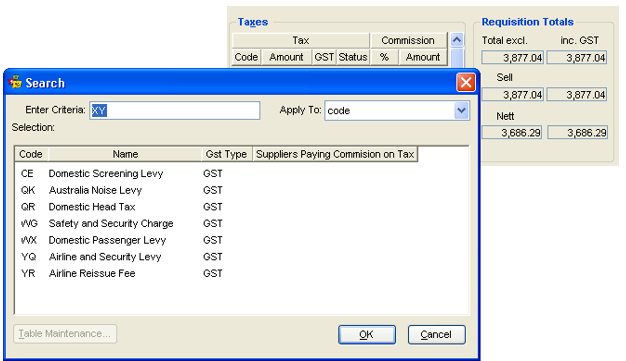Click the Table Maintenance button
This screenshot has width=626, height=361.
pos(65,333)
